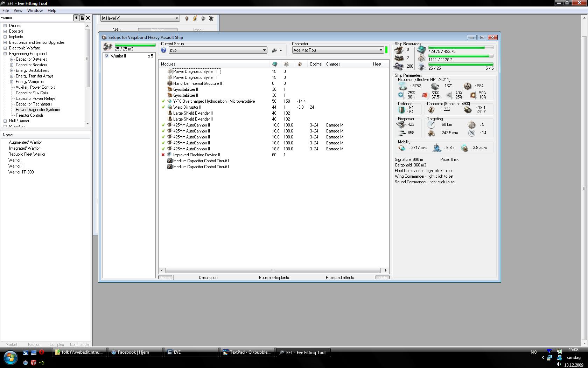Open the Windows Start button
588x368 pixels.
(10, 358)
